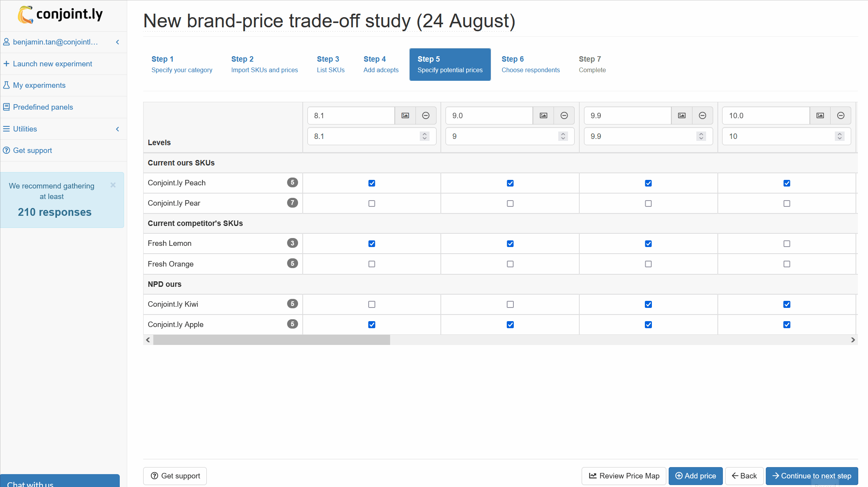Click the image icon for the 10.0 level
The width and height of the screenshot is (868, 487).
pyautogui.click(x=820, y=116)
